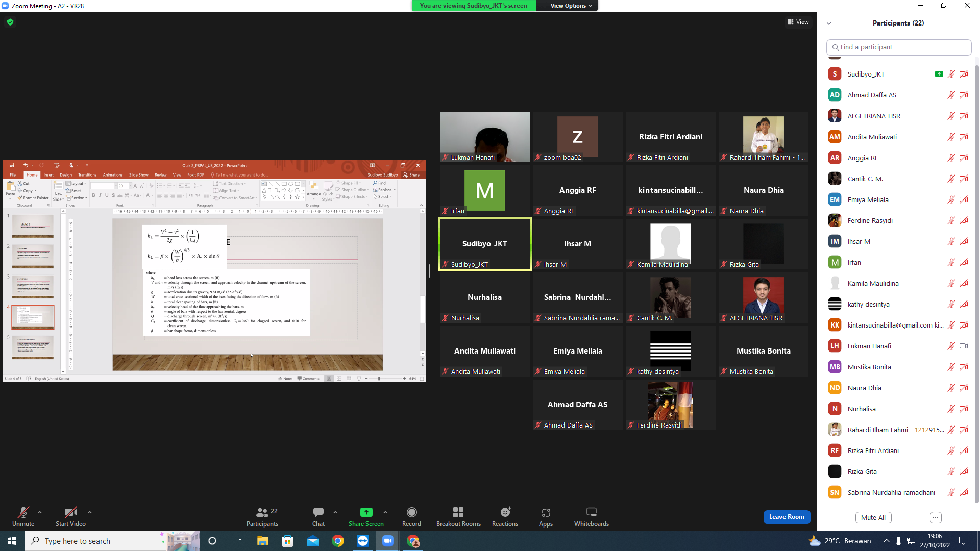This screenshot has height=551, width=980.
Task: Open the View Options dropdown
Action: pyautogui.click(x=571, y=6)
